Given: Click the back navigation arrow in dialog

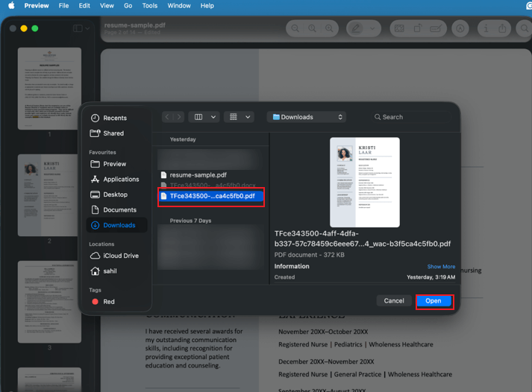Looking at the screenshot, I should click(167, 117).
